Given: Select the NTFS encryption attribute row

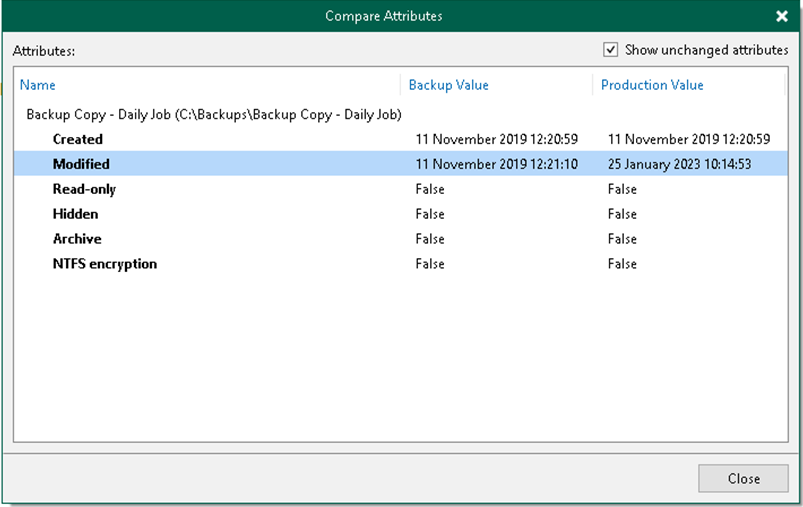Looking at the screenshot, I should coord(104,264).
